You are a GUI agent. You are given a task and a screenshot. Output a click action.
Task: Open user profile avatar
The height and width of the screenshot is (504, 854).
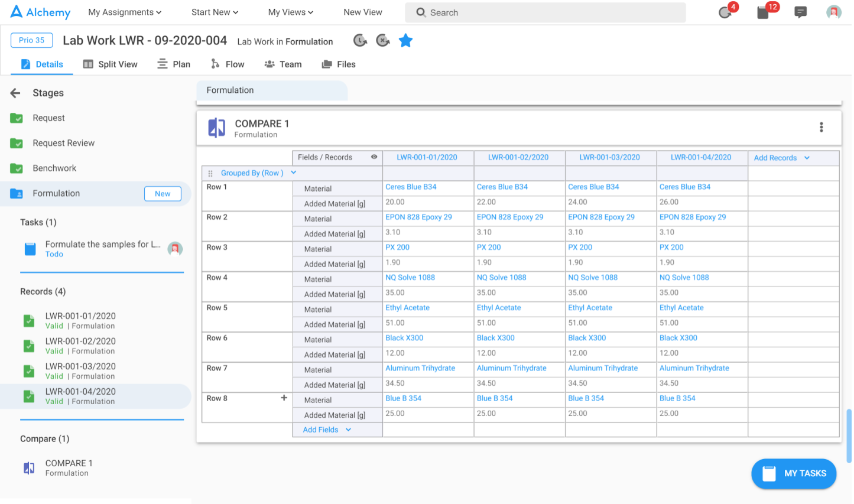coord(833,12)
